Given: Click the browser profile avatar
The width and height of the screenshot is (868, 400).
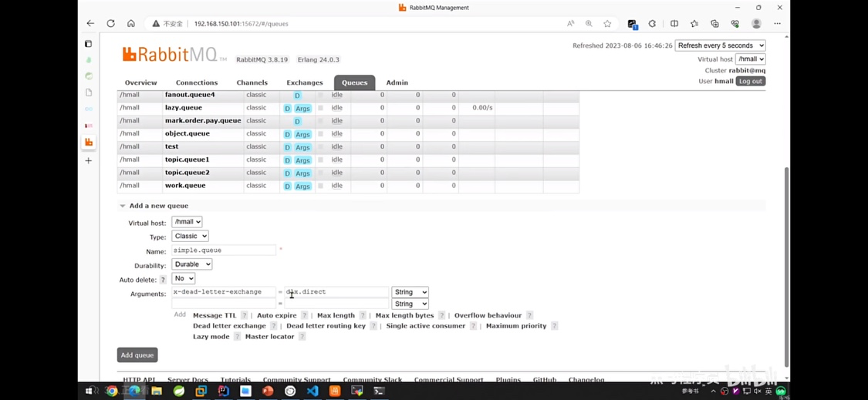Looking at the screenshot, I should click(756, 24).
